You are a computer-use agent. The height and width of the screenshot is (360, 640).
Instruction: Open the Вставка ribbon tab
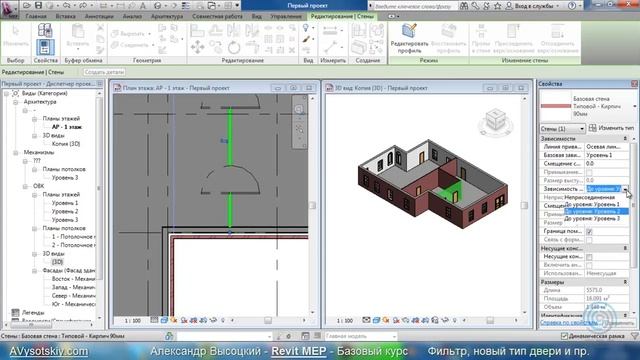coord(65,16)
